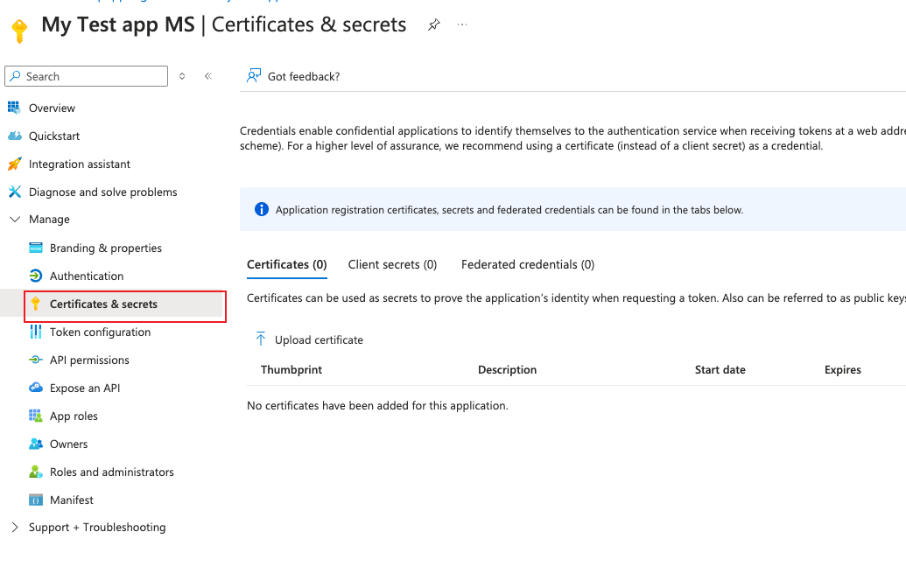Open the Authentication page
The height and width of the screenshot is (588, 906).
click(x=87, y=276)
